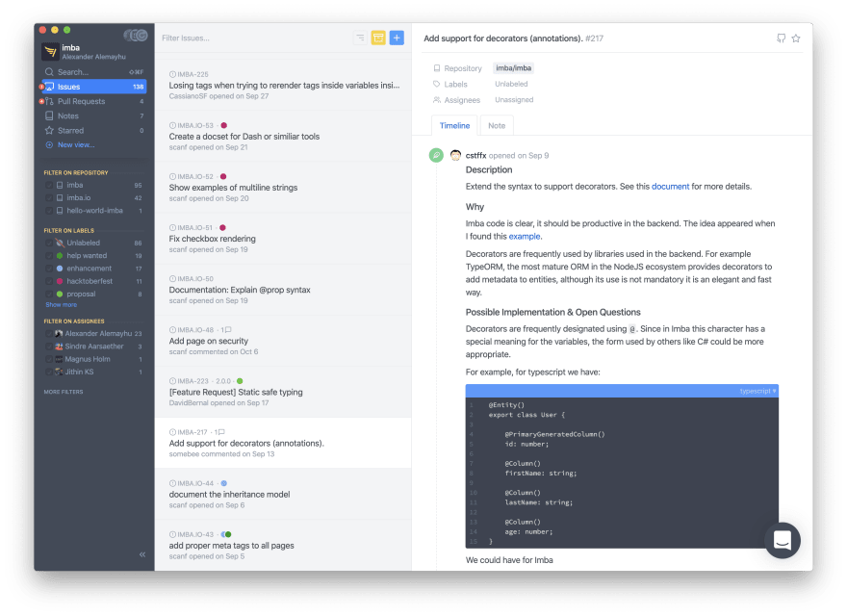Toggle the imba repository filter checkbox
Viewport: 847px width, 616px height.
(x=49, y=186)
